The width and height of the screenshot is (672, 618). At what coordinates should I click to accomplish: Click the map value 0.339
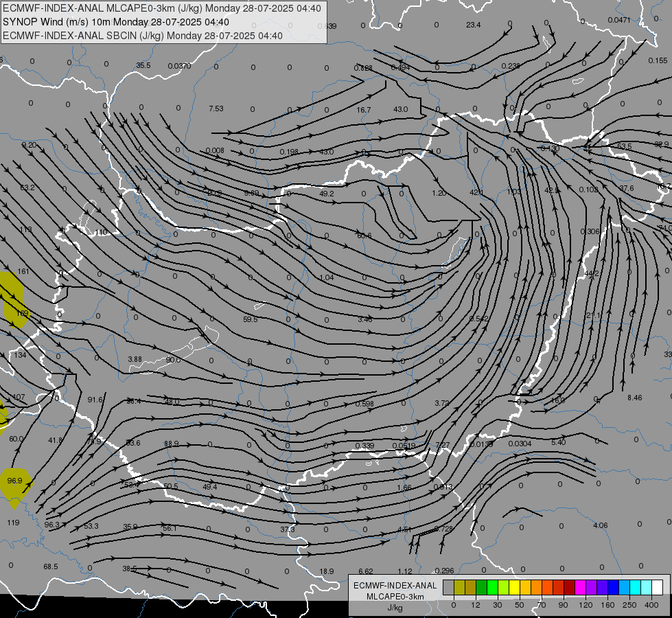[x=364, y=446]
